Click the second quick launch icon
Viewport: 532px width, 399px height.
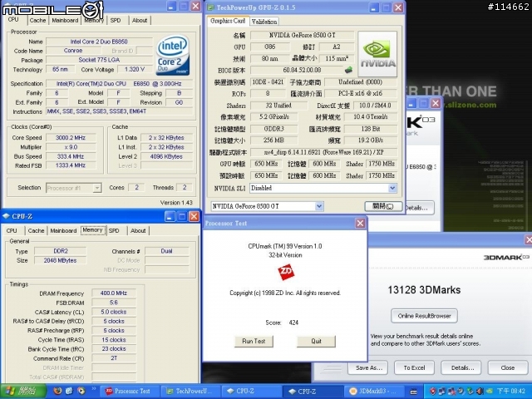coord(69,391)
